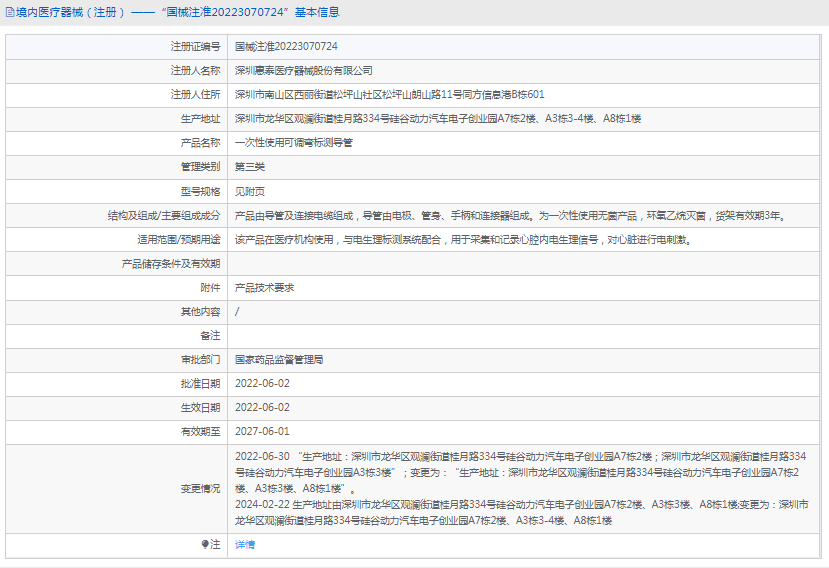
Task: Click the 生效日期 value 2022-06-02
Action: [262, 408]
